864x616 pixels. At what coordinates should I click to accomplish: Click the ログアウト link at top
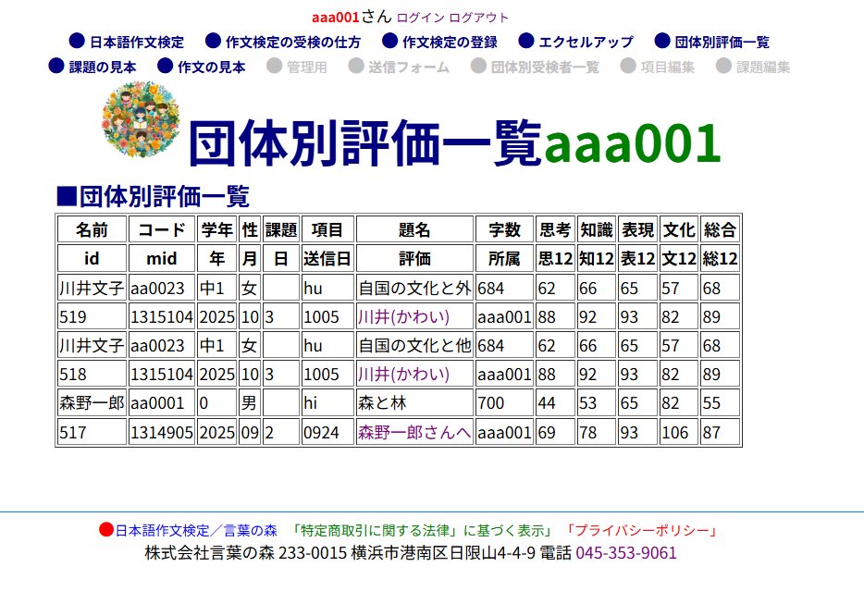tap(478, 18)
